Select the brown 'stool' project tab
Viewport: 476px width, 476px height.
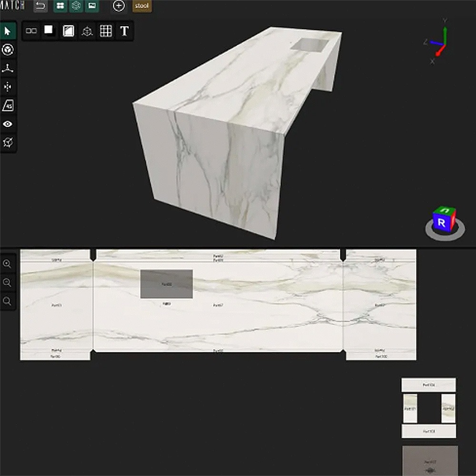(142, 6)
